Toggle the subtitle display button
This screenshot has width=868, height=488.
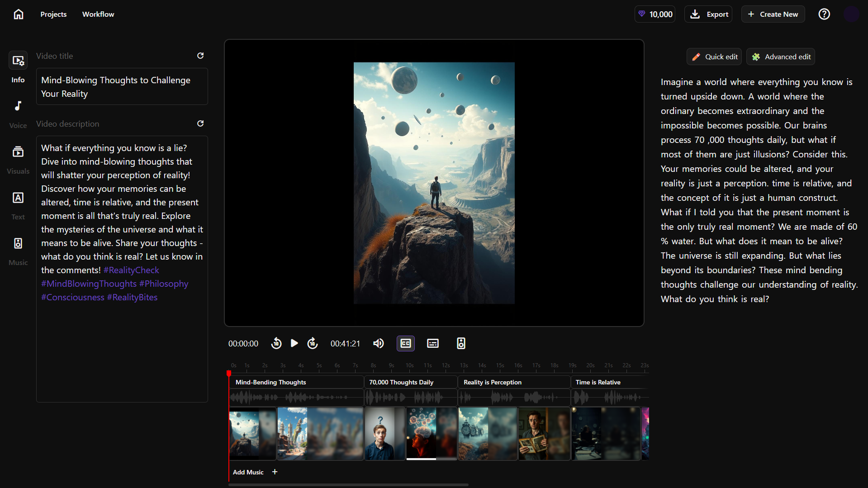tap(433, 344)
